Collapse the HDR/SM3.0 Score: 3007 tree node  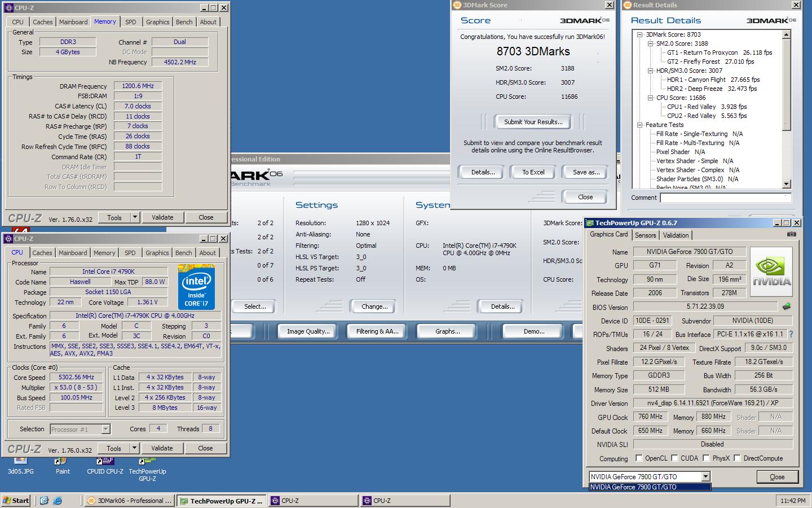pyautogui.click(x=650, y=71)
